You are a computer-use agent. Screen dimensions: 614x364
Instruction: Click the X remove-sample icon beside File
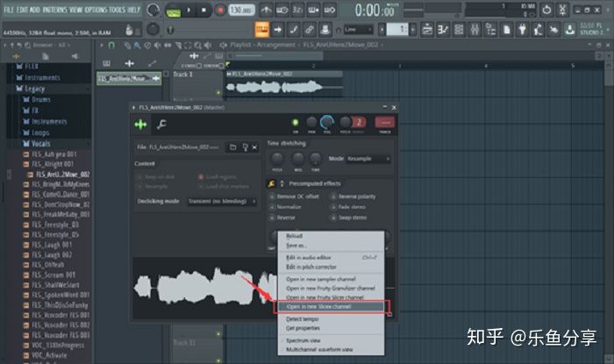tap(254, 147)
